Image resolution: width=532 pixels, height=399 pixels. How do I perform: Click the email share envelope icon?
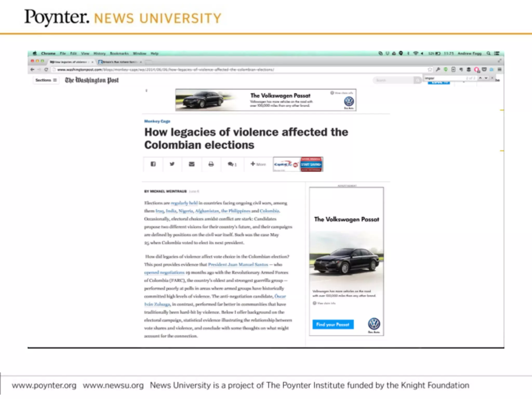(192, 164)
